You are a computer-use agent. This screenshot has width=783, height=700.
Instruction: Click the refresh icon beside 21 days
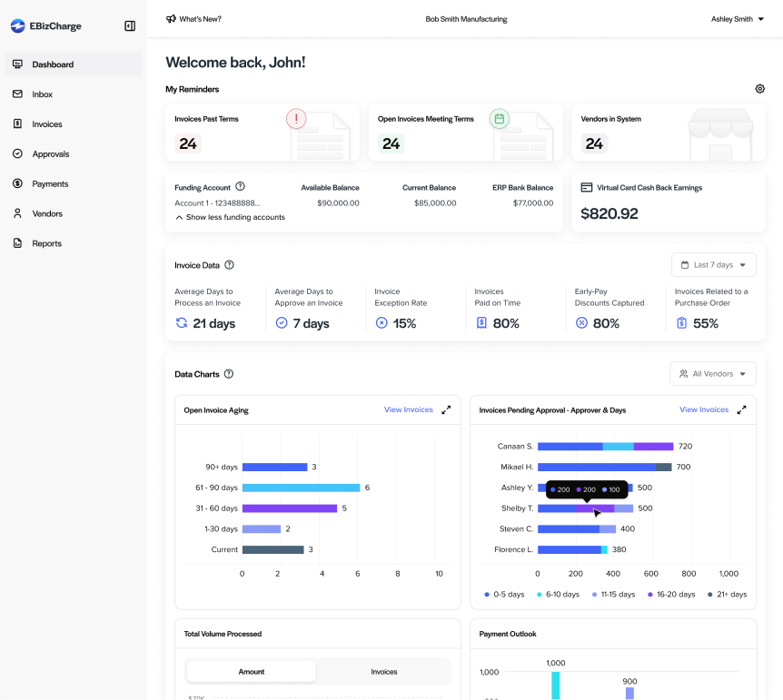(x=182, y=323)
